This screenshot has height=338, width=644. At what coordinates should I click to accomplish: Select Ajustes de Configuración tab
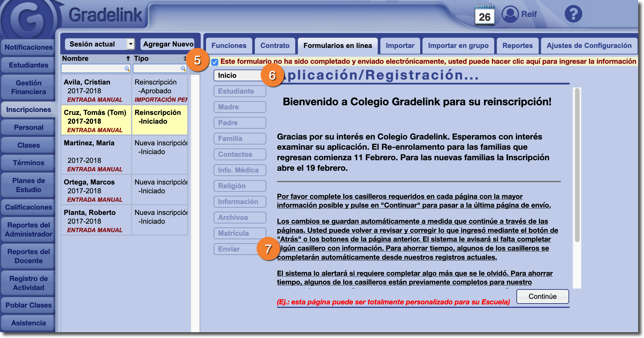589,46
